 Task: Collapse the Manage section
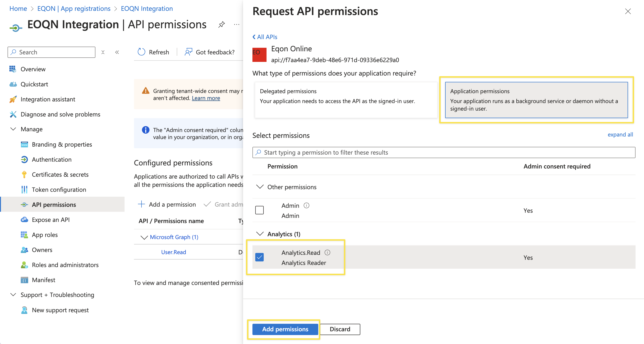pos(13,129)
